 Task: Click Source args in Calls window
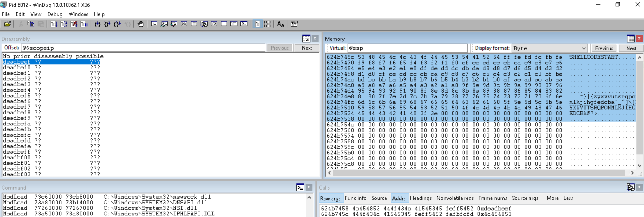(x=525, y=198)
